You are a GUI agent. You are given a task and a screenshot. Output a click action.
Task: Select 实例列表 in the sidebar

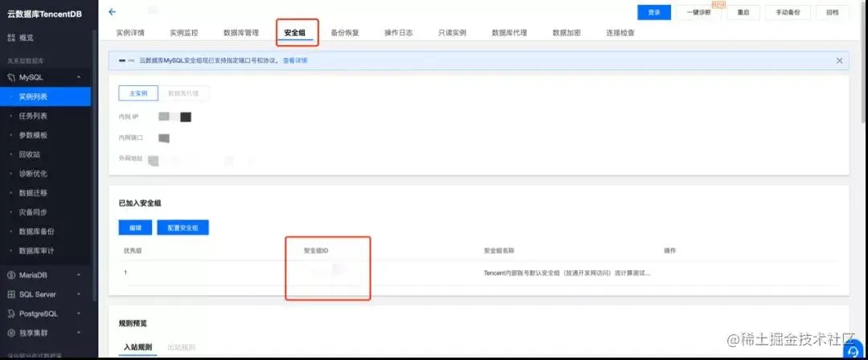[x=45, y=96]
